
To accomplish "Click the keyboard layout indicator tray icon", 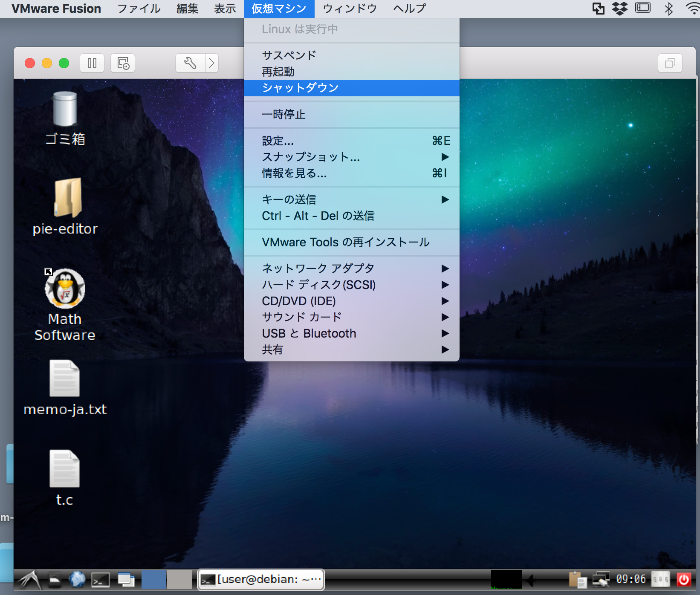I will click(660, 580).
